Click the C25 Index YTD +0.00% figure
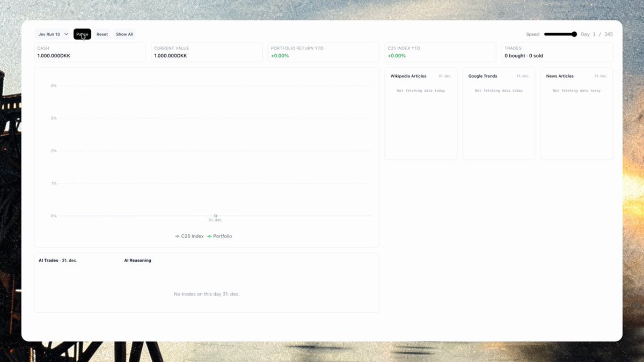 tap(397, 56)
